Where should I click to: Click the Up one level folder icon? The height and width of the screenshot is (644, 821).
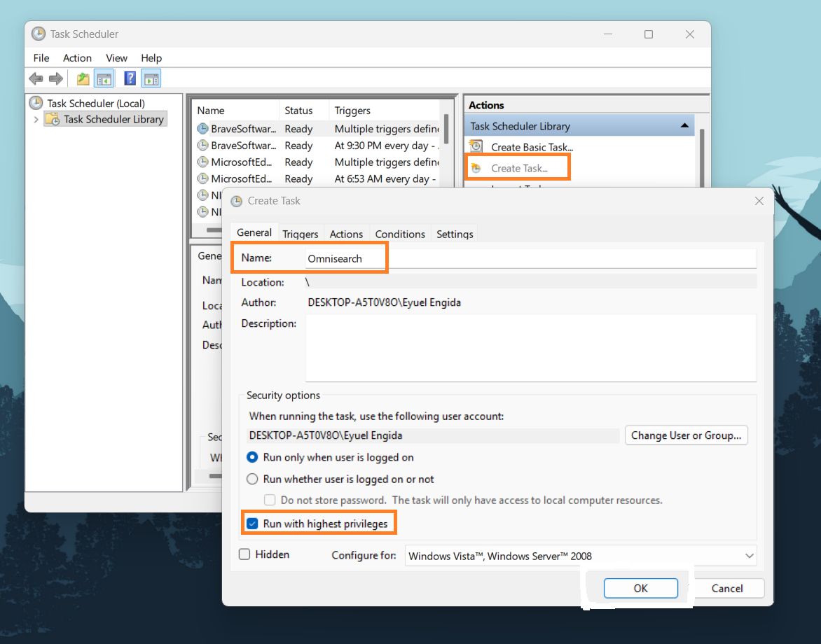point(83,79)
